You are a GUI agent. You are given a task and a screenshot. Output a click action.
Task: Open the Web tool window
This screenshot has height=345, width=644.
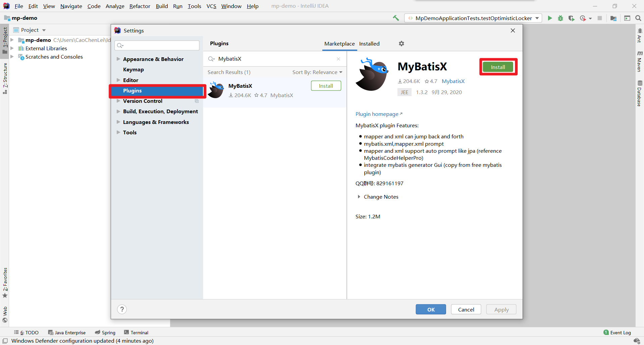(x=5, y=314)
